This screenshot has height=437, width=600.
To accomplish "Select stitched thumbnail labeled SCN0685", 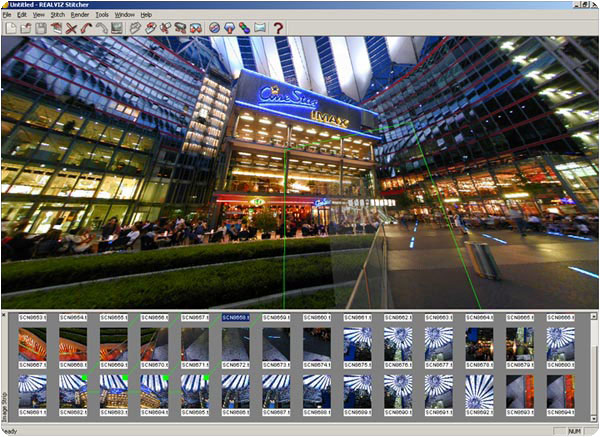I will [195, 391].
